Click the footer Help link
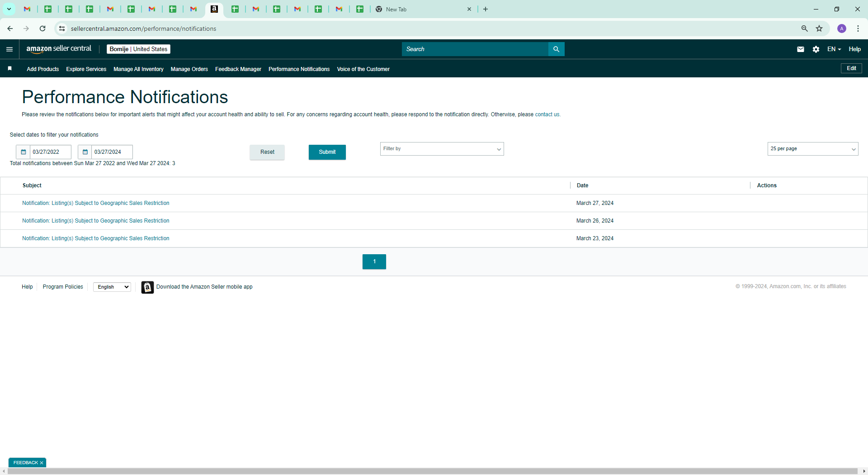The height and width of the screenshot is (475, 868). point(27,287)
